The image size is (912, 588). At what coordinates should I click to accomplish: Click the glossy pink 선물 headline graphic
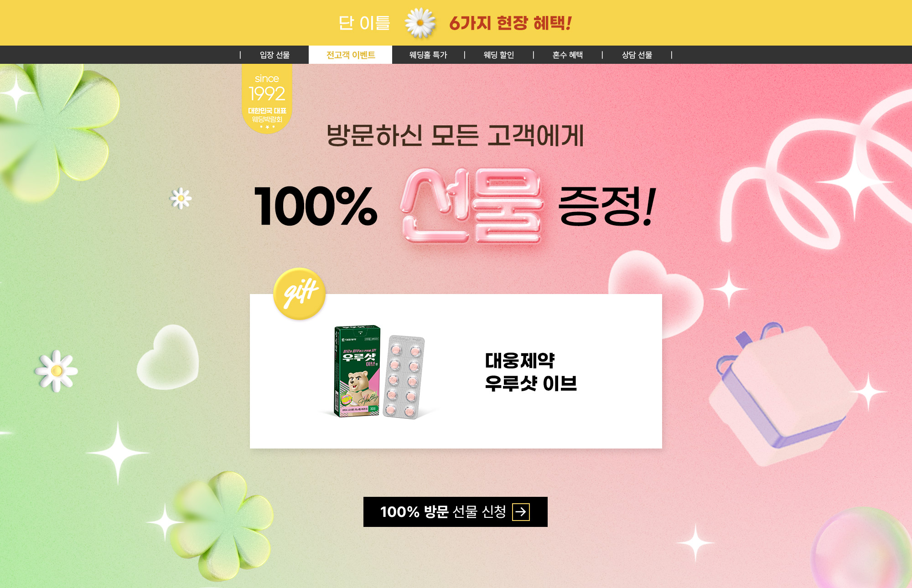click(x=472, y=206)
